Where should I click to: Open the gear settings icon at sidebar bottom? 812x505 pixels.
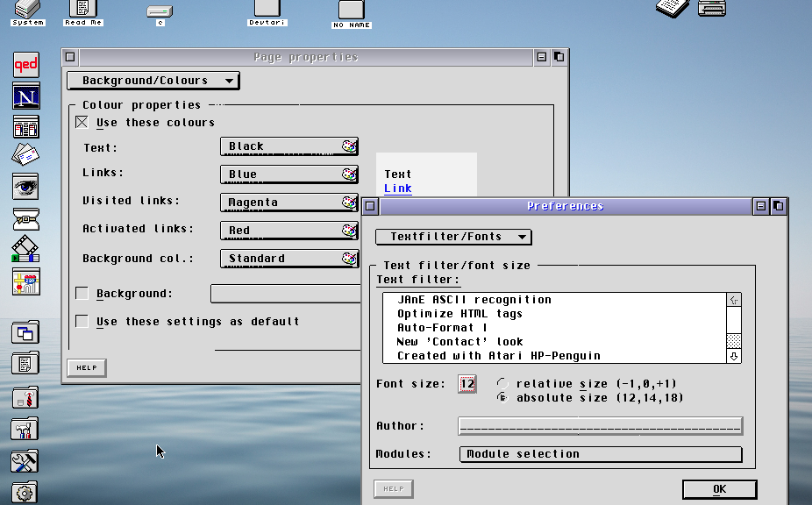coord(25,492)
